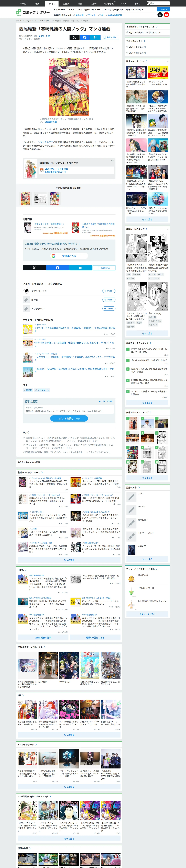
Task: Click the Google G icon on the registration button
Action: pyautogui.click(x=53, y=256)
